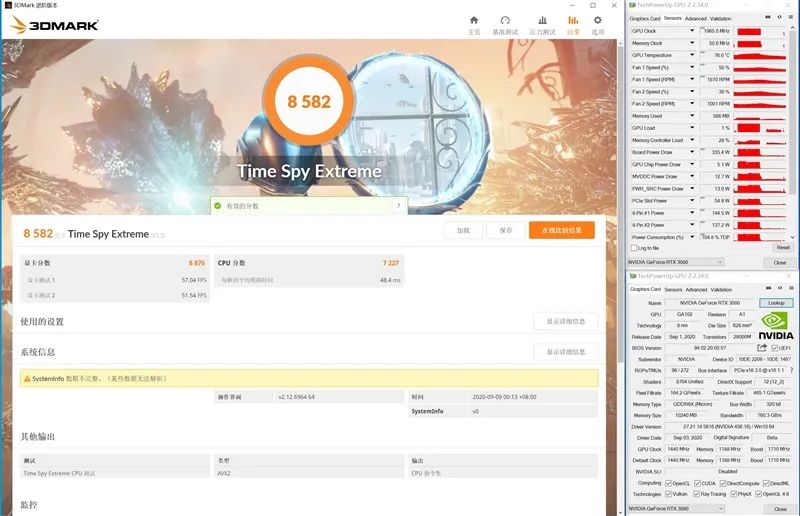800x516 pixels.
Task: Click the scroll-down arrow in GPU-Z sensors list
Action: click(792, 237)
